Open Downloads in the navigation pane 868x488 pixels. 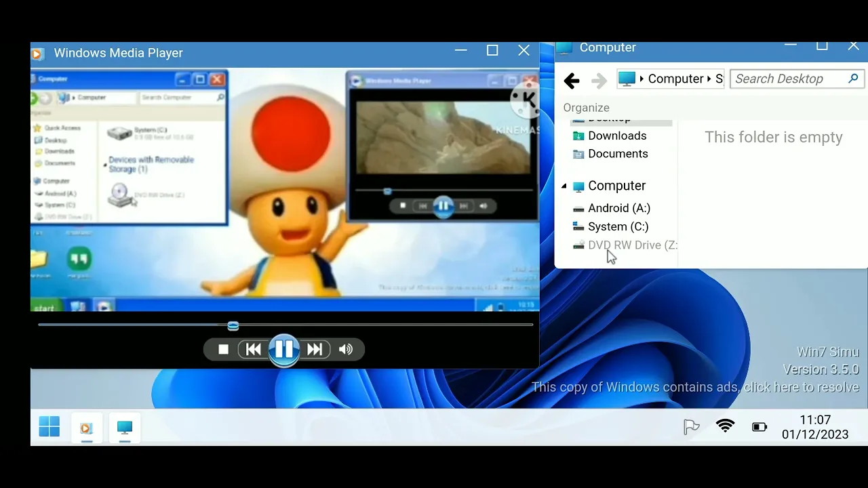(x=616, y=136)
